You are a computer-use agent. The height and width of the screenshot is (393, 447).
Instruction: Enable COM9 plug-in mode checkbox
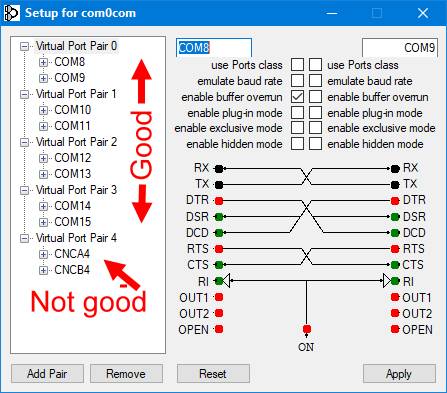[x=315, y=113]
